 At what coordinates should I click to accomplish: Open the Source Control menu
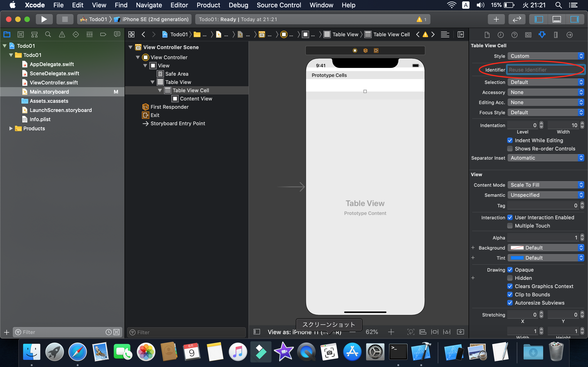tap(279, 5)
